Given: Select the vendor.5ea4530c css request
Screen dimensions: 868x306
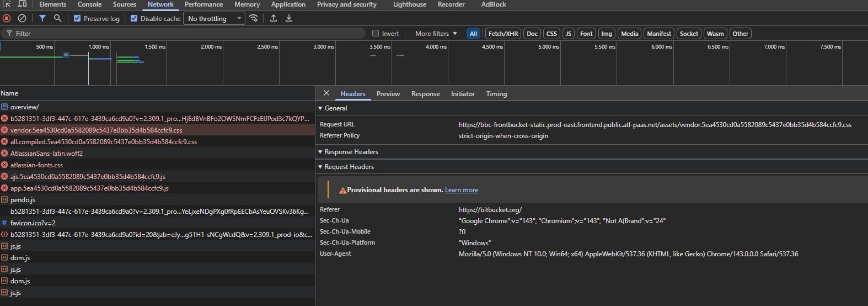Looking at the screenshot, I should coord(157,130).
